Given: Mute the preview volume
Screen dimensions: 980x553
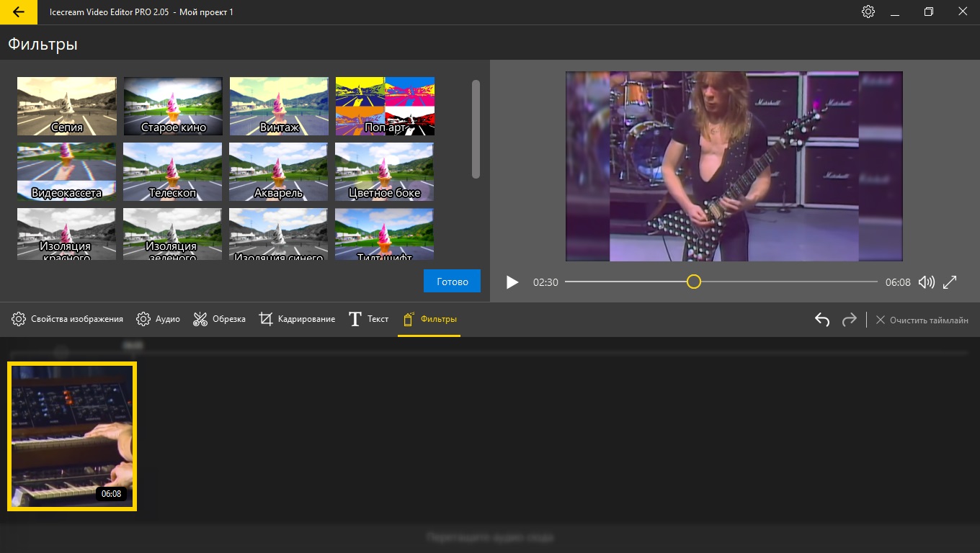Looking at the screenshot, I should point(926,282).
